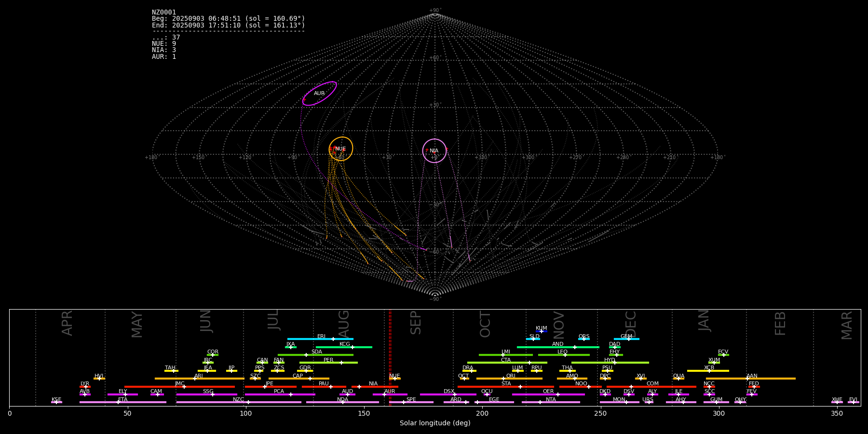Click the APR month label

tap(67, 323)
